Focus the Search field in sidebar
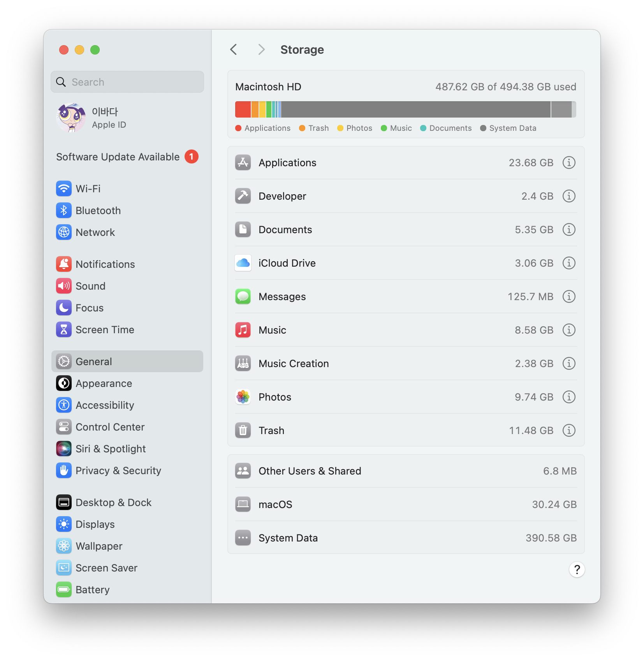 tap(127, 82)
